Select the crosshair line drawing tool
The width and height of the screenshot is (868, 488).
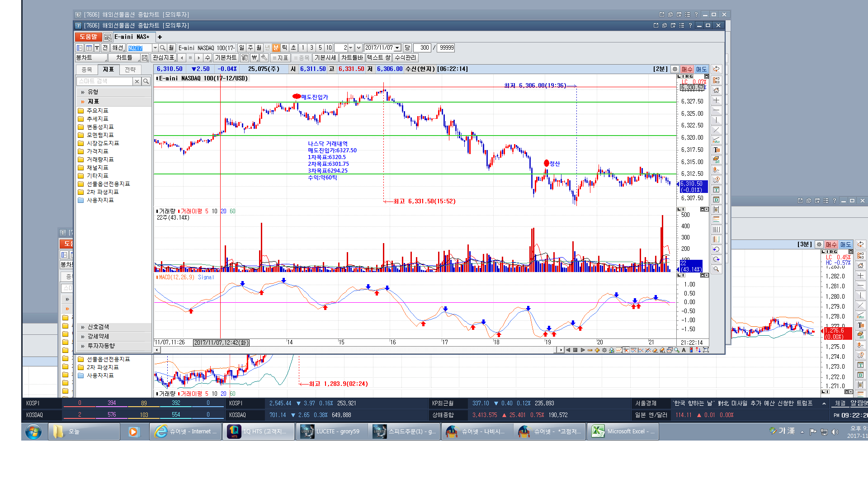716,100
